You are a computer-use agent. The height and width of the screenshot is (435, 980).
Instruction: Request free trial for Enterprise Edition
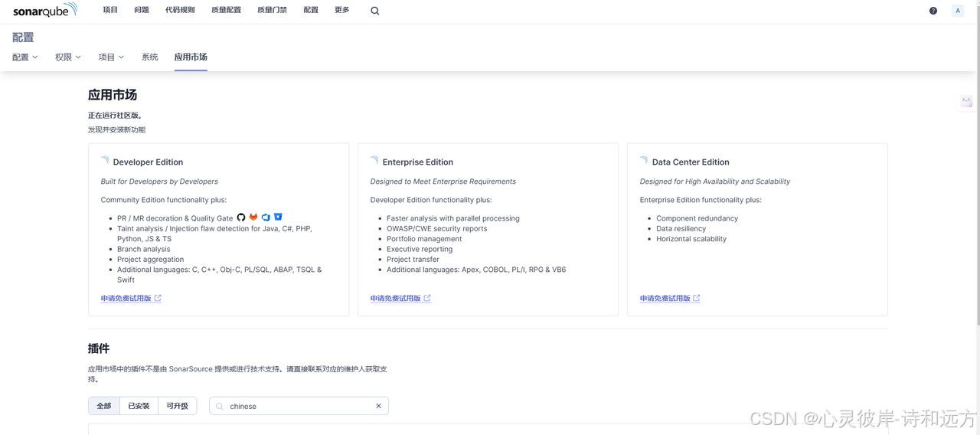point(400,298)
